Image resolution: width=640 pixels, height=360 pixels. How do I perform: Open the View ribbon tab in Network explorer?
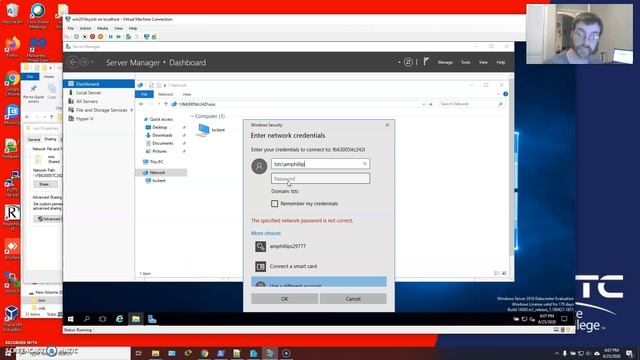pos(187,94)
